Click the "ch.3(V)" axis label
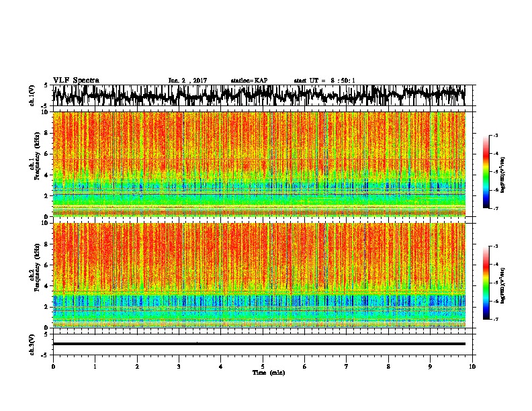Viewport: 532px width, 411px height. click(32, 345)
